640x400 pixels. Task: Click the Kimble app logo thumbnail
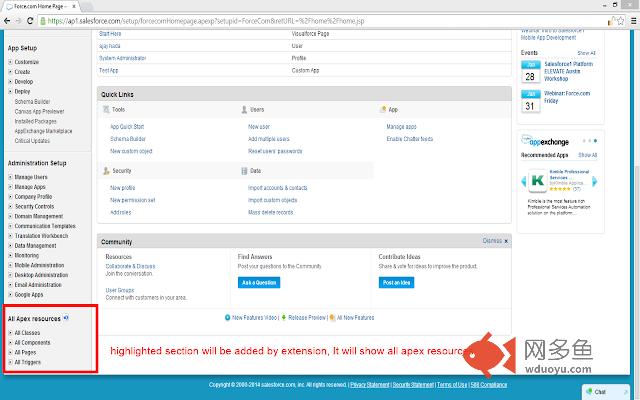pyautogui.click(x=538, y=180)
